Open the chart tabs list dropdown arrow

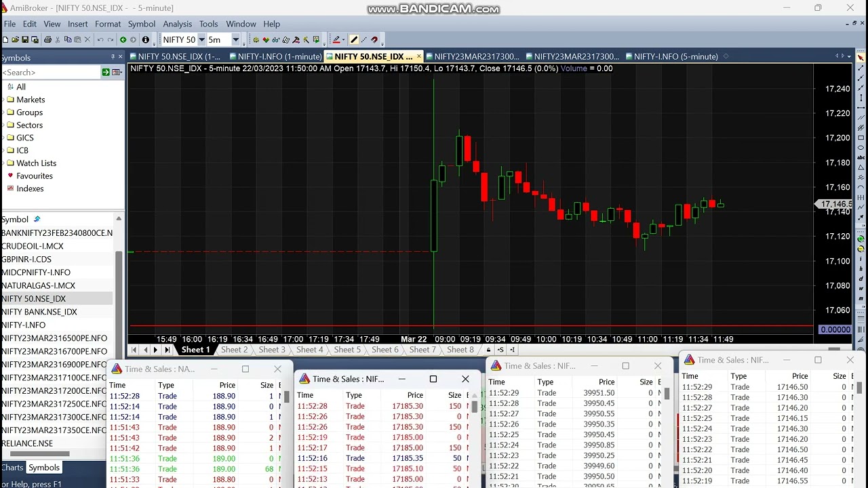coord(849,56)
